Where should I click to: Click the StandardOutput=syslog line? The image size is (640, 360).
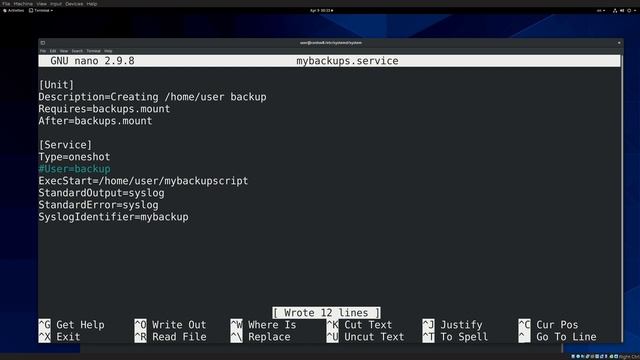click(x=101, y=193)
